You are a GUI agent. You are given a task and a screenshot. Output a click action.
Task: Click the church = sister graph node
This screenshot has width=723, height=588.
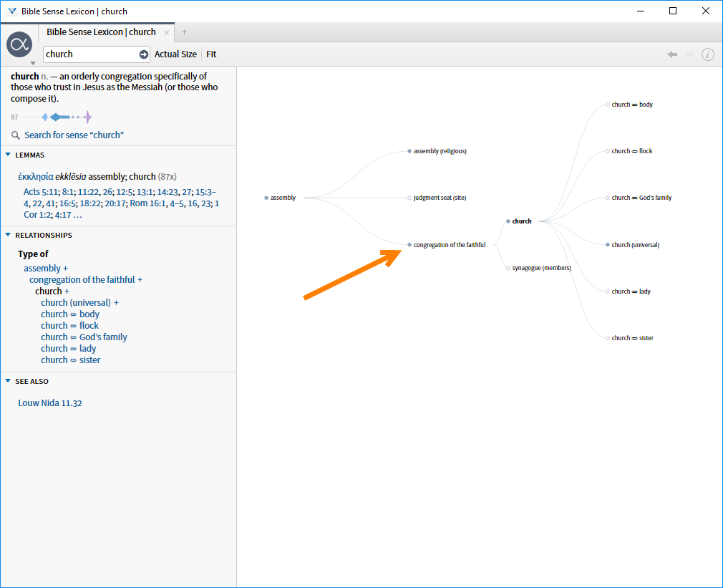(x=631, y=338)
